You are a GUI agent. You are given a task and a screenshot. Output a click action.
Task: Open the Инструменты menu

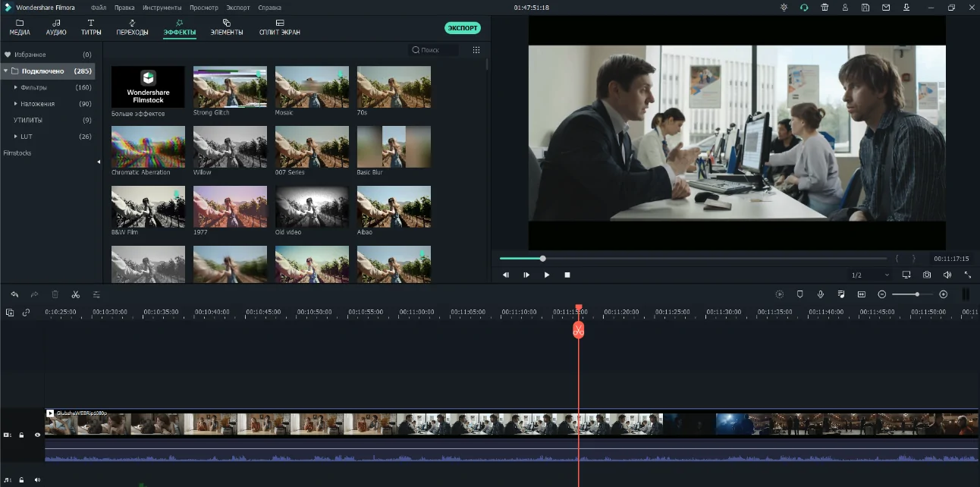tap(162, 8)
